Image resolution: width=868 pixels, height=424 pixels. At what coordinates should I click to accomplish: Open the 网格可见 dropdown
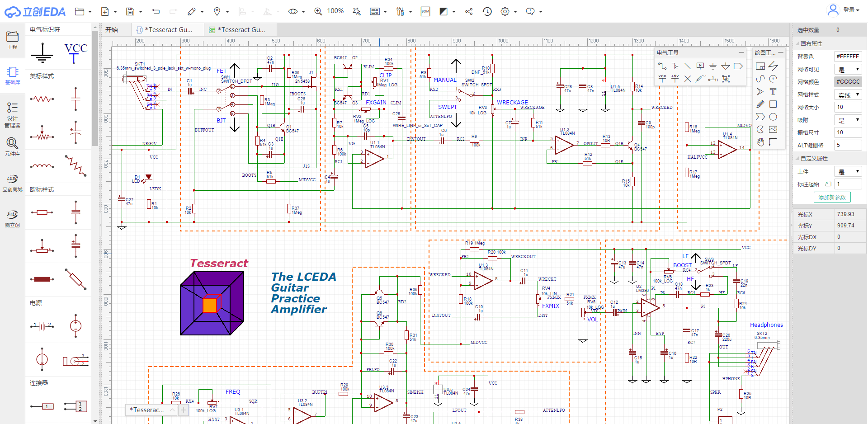(x=849, y=69)
